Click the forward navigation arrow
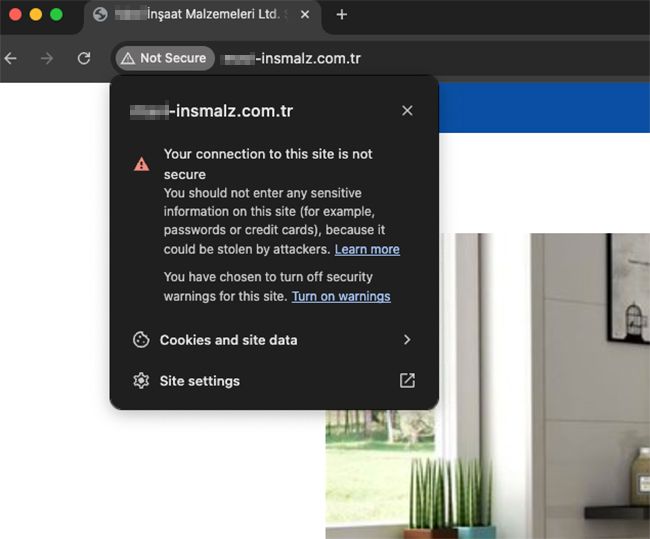The width and height of the screenshot is (650, 539). [47, 58]
